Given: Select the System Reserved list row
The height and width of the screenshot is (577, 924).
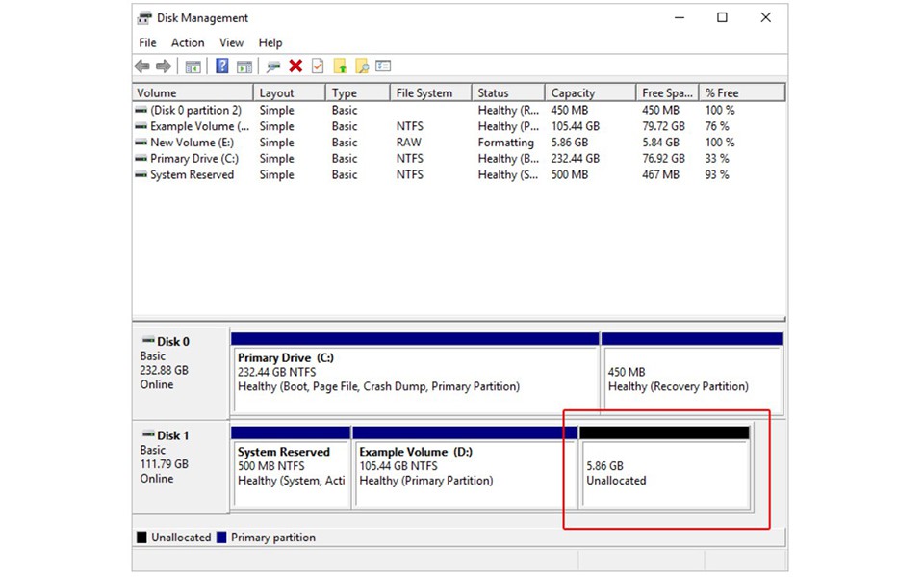Looking at the screenshot, I should 459,174.
